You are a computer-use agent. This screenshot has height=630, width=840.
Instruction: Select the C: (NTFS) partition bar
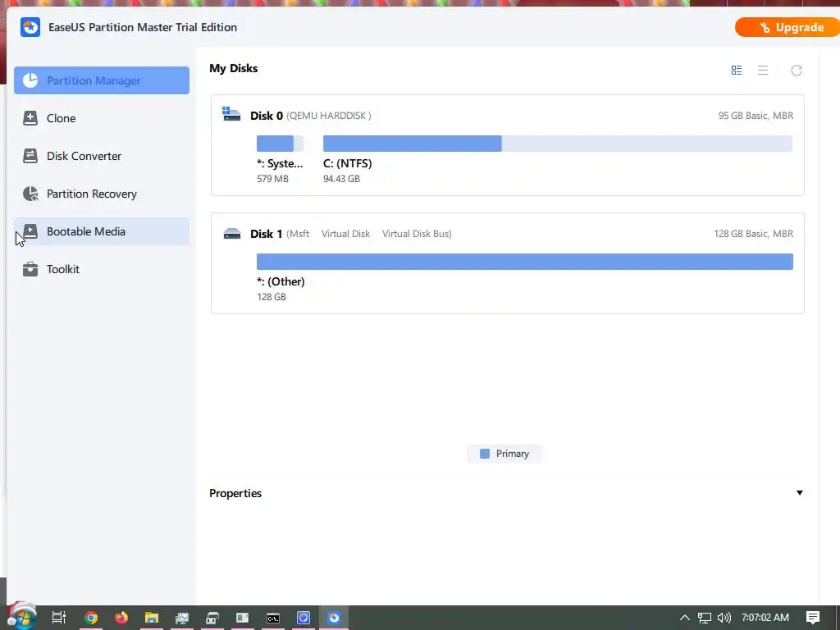click(x=558, y=144)
